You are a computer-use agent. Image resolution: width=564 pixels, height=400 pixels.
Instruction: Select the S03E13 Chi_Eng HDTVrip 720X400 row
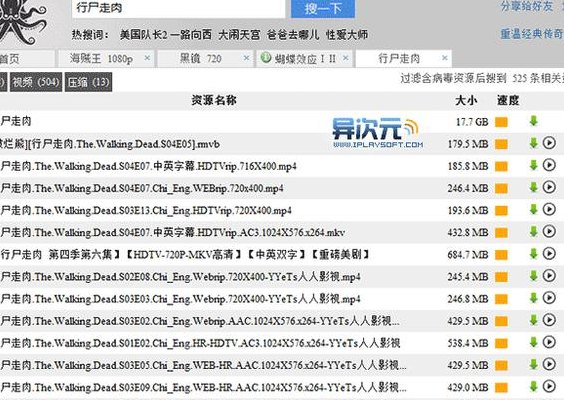(x=281, y=210)
